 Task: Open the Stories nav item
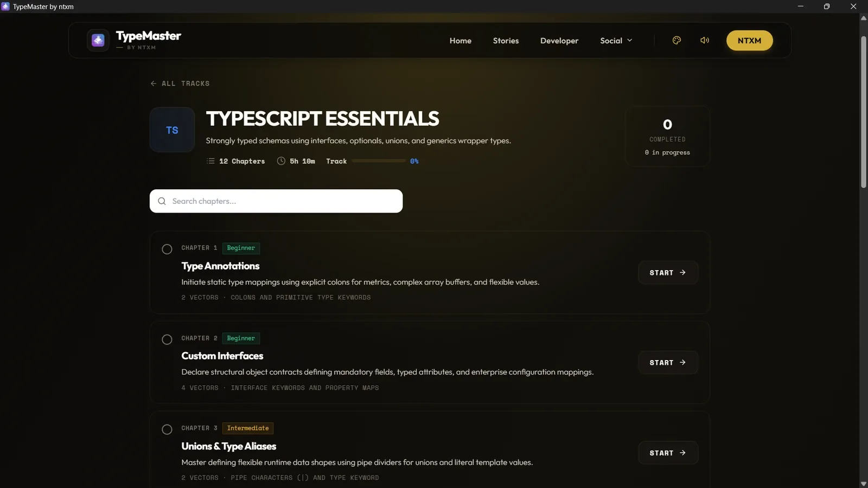pos(506,41)
